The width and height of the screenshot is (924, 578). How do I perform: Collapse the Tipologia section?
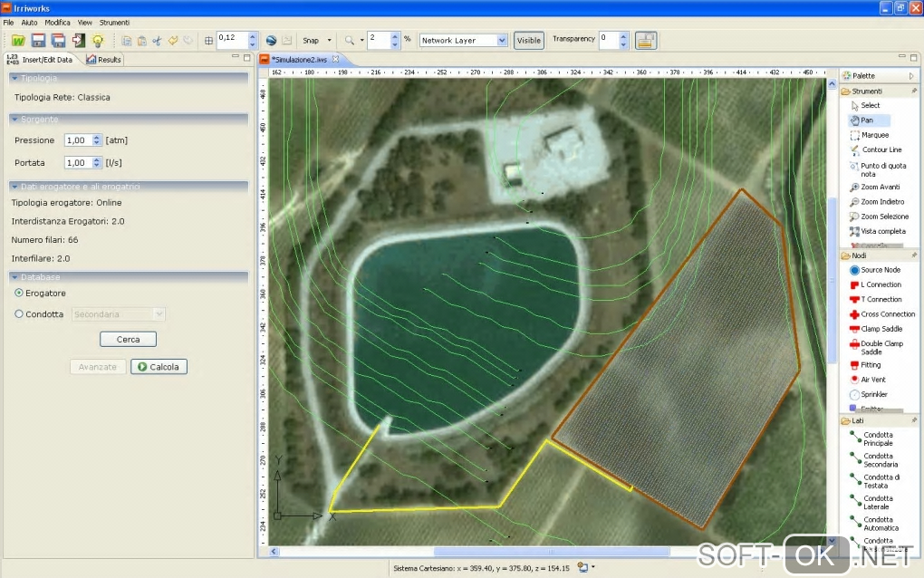click(x=14, y=78)
